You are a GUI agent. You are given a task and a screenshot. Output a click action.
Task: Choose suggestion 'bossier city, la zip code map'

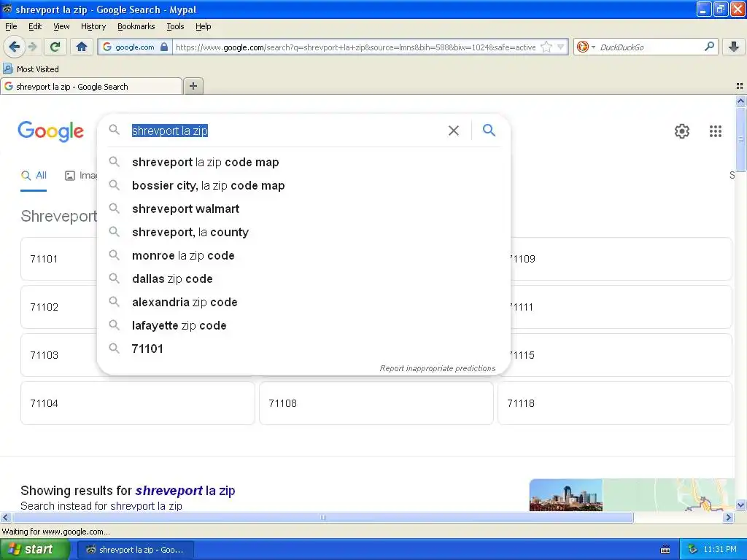pyautogui.click(x=304, y=185)
